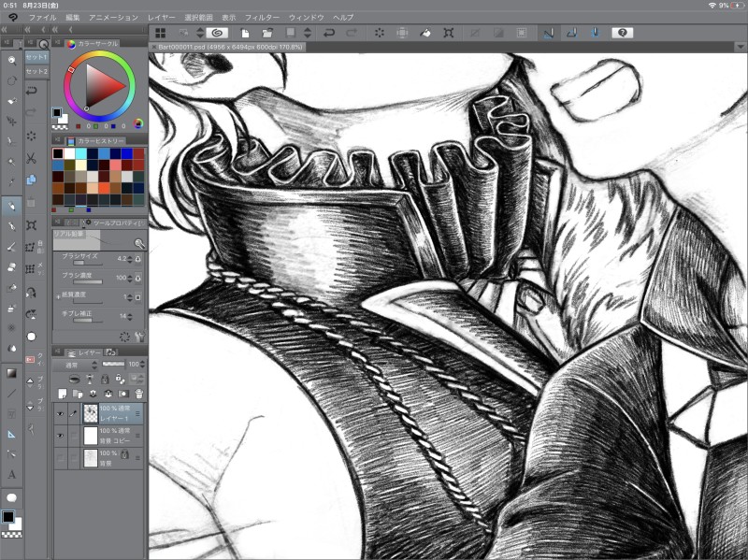The width and height of the screenshot is (748, 560).
Task: Click the Copy icon in quick access
Action: (31, 179)
